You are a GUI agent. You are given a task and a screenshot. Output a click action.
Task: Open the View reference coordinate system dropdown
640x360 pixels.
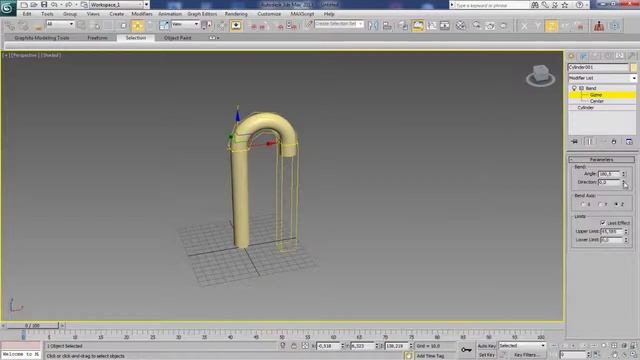pos(185,24)
